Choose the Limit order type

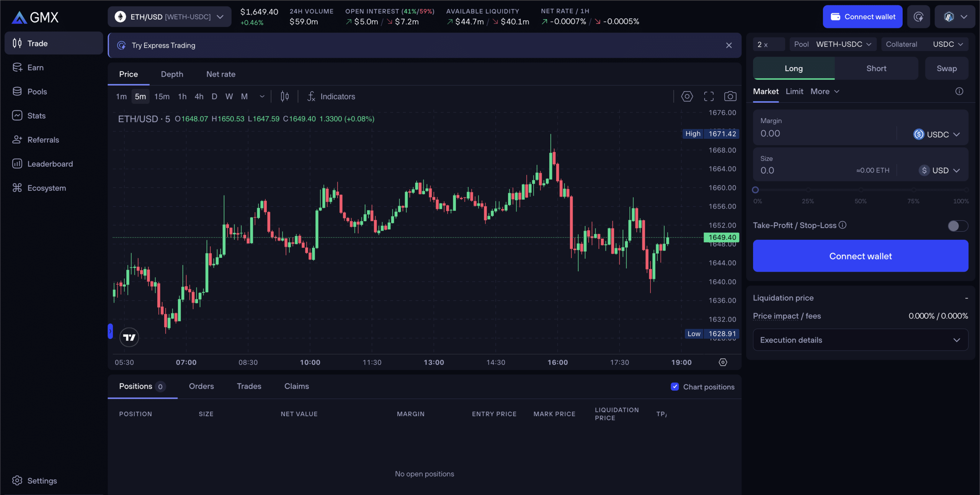pyautogui.click(x=794, y=91)
